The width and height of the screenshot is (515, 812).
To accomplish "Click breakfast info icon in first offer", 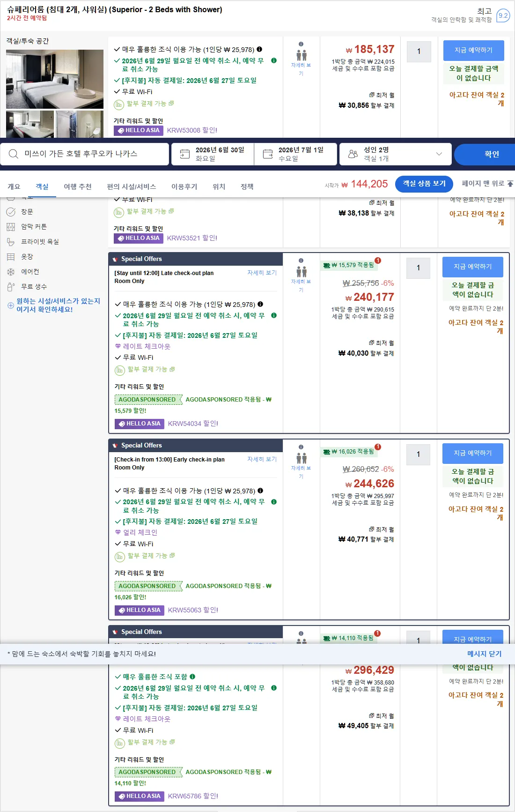I will (x=259, y=49).
